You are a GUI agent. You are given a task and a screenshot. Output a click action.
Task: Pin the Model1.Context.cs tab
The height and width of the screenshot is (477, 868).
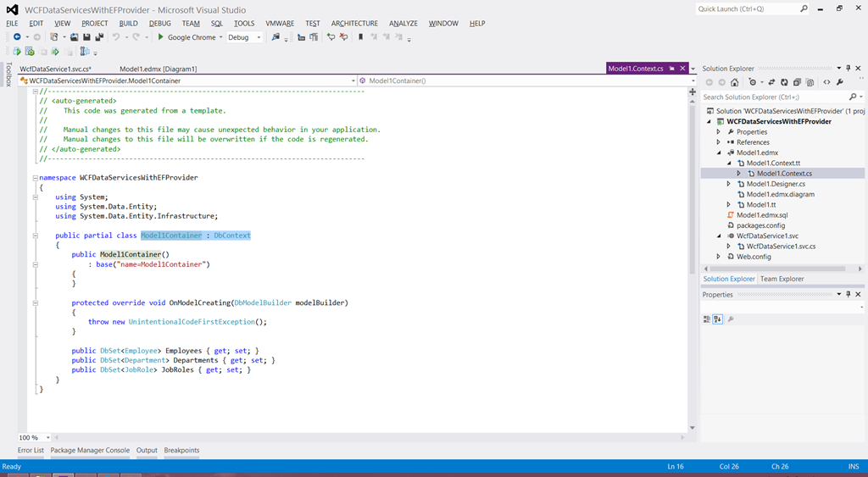click(671, 68)
